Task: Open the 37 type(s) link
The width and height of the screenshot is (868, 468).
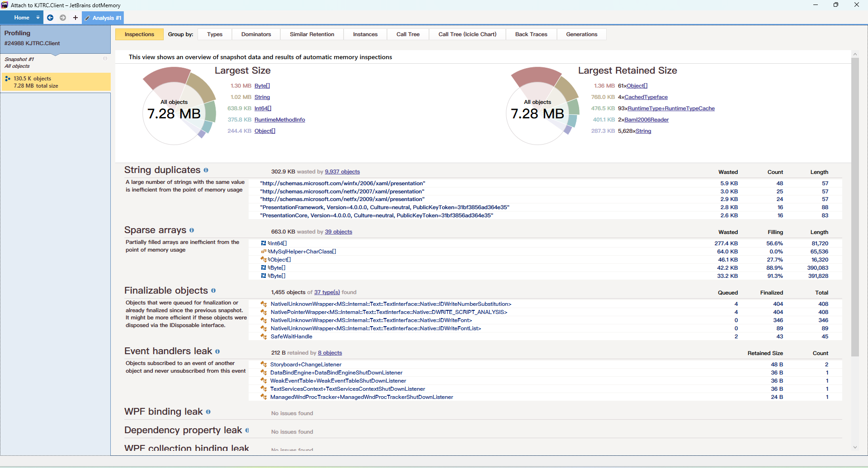Action: point(327,292)
